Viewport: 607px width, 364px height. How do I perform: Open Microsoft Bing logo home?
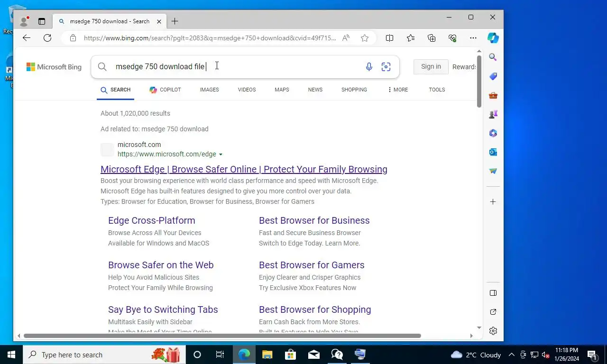click(x=54, y=67)
